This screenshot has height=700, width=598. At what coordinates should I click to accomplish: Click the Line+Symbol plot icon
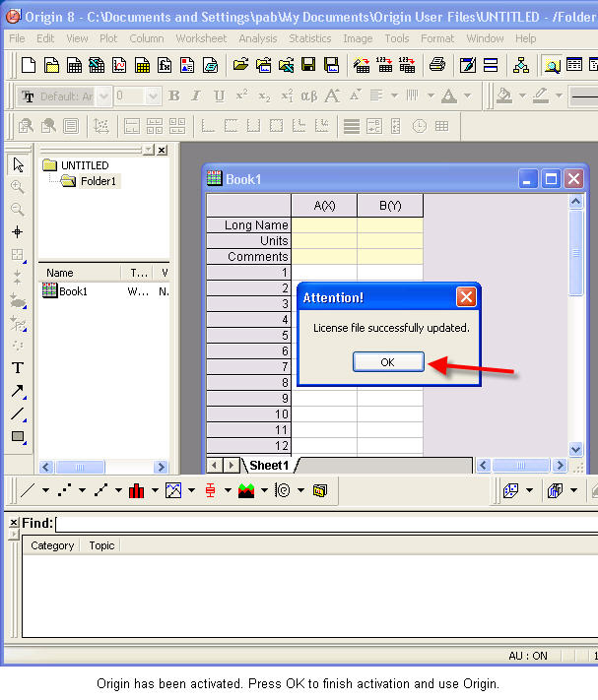(x=100, y=490)
